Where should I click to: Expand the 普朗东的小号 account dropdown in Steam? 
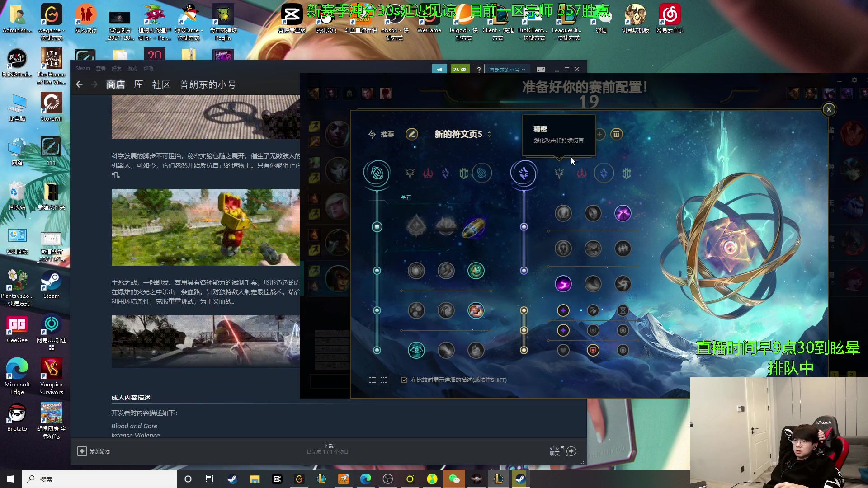[x=507, y=70]
